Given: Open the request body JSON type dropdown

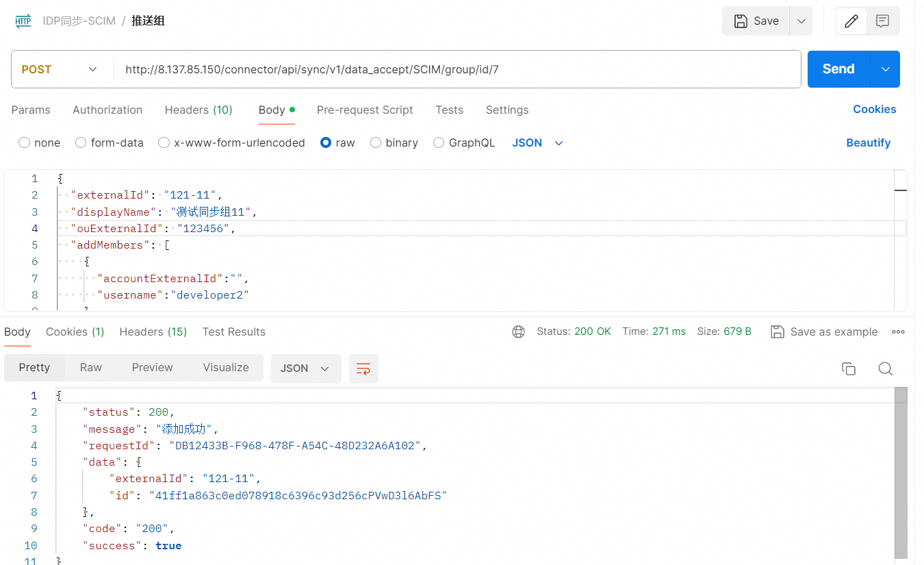Looking at the screenshot, I should pos(538,142).
